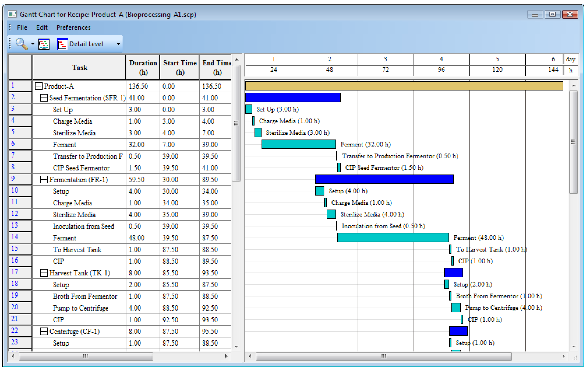588x373 pixels.
Task: Click the colored Gantt chart style icon
Action: pos(44,44)
